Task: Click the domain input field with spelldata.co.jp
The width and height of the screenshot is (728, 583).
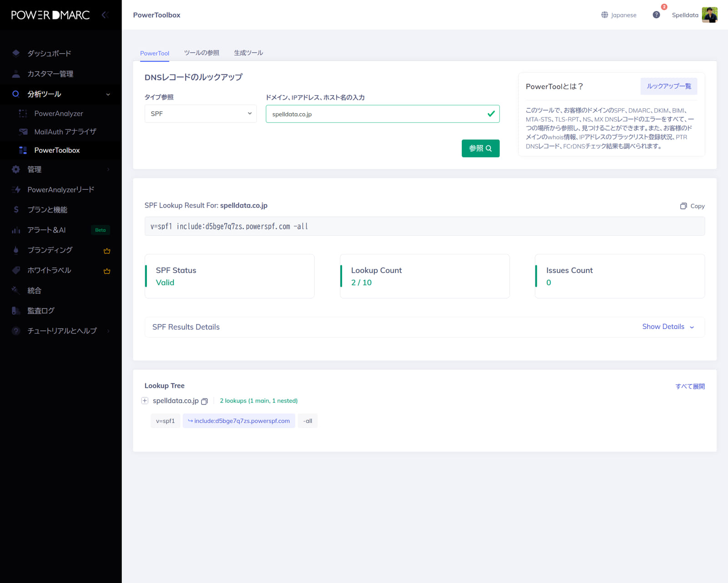Action: tap(383, 114)
